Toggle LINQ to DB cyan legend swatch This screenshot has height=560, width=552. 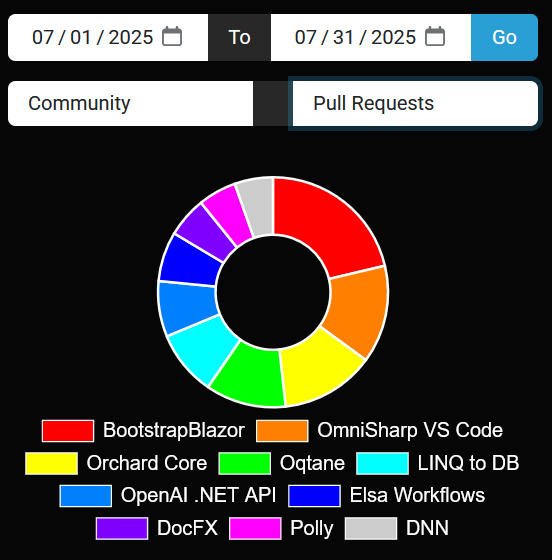(x=382, y=464)
